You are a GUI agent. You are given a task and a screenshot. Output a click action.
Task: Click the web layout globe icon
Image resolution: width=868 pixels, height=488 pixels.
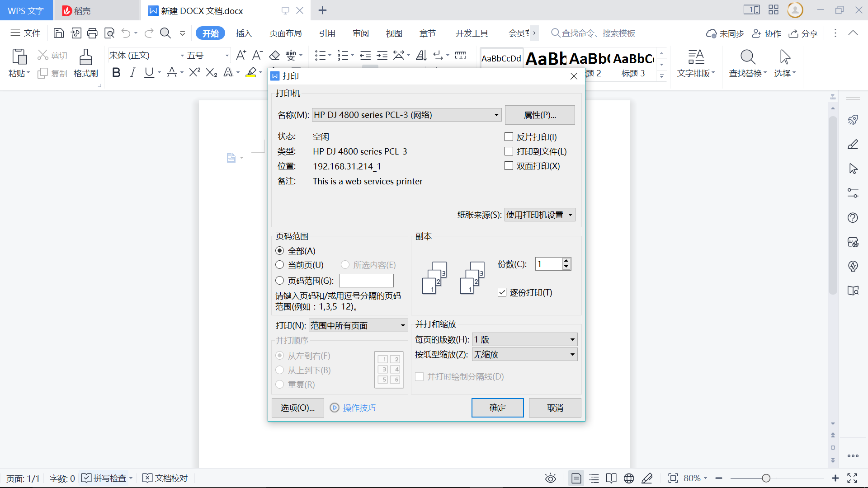point(629,478)
